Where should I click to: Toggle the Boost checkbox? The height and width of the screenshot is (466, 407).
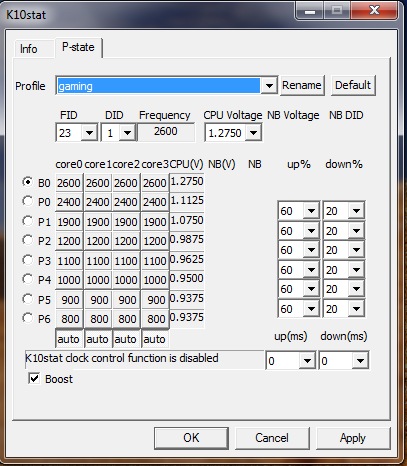click(34, 379)
